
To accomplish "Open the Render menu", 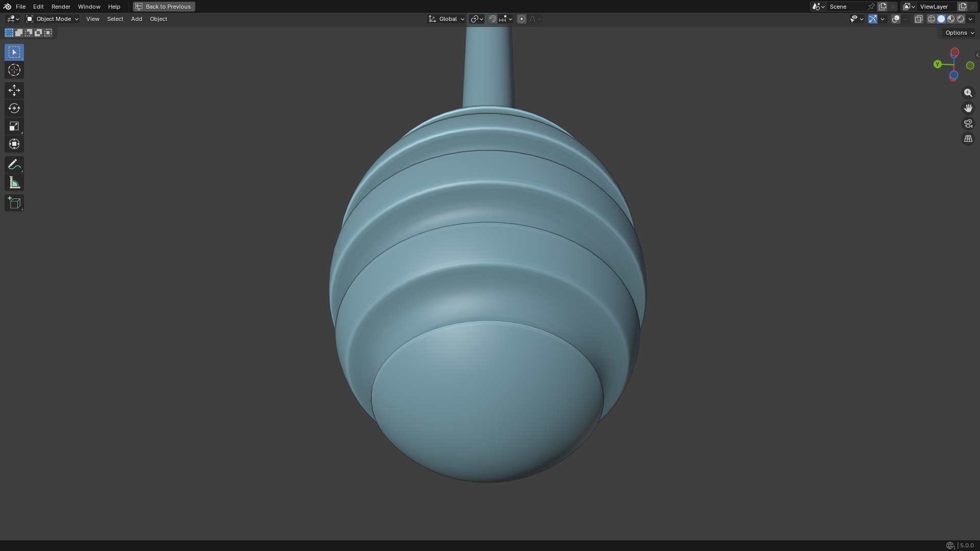I will [61, 7].
